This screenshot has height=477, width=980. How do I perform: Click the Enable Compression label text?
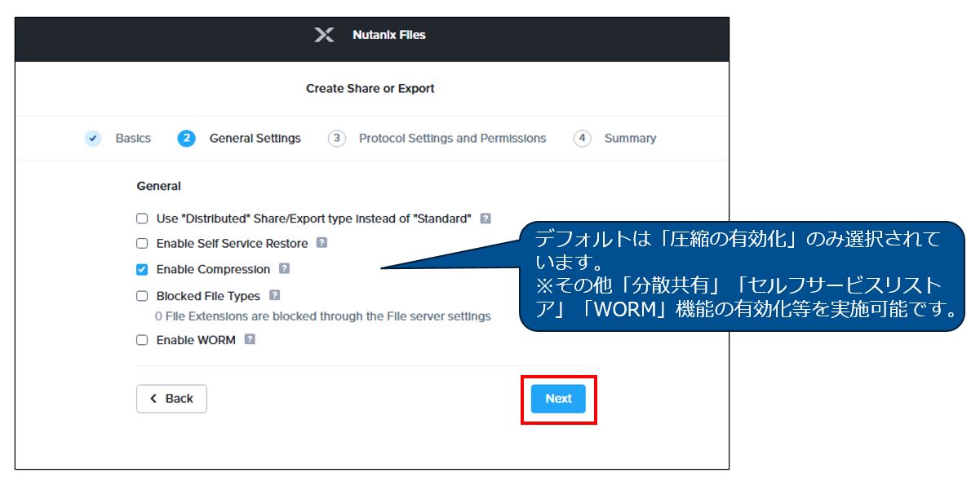coord(213,268)
